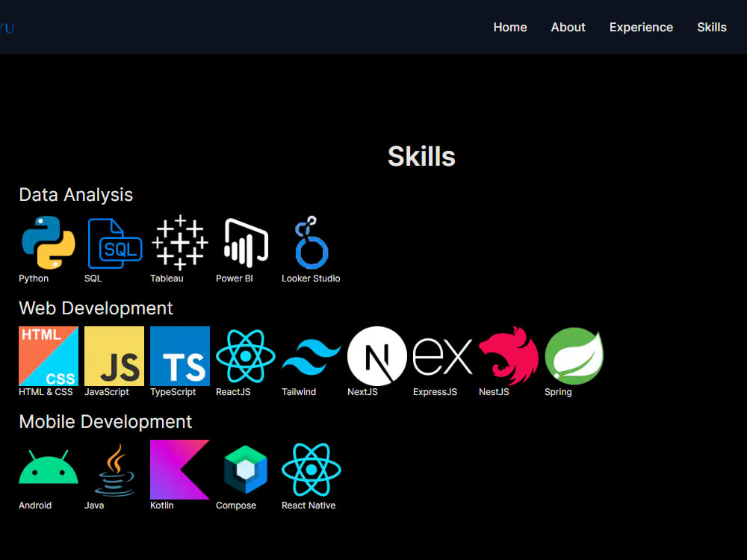Click the 'ReactJS' label text

click(x=233, y=392)
